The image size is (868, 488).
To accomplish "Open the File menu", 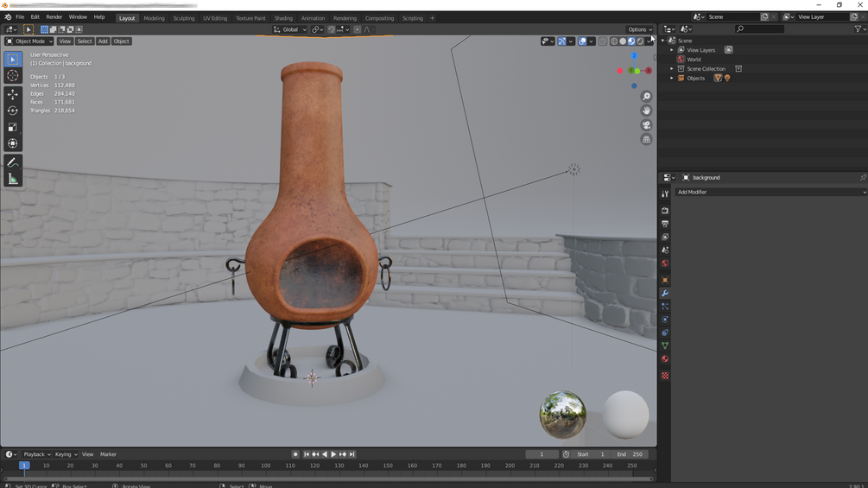I will [x=20, y=17].
